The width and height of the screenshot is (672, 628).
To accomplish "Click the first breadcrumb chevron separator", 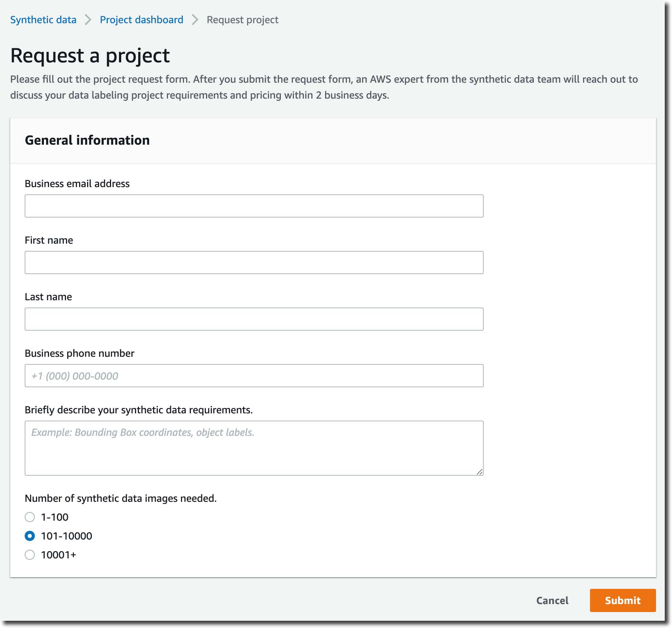I will click(x=88, y=20).
